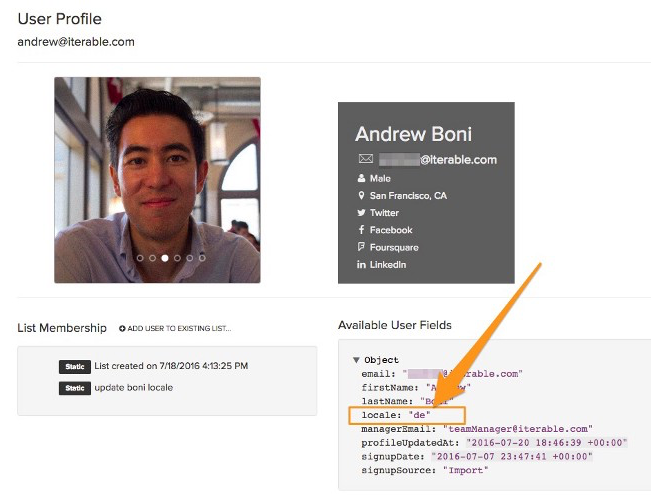The height and width of the screenshot is (495, 651).
Task: Select the first photo carousel dot
Action: click(140, 257)
